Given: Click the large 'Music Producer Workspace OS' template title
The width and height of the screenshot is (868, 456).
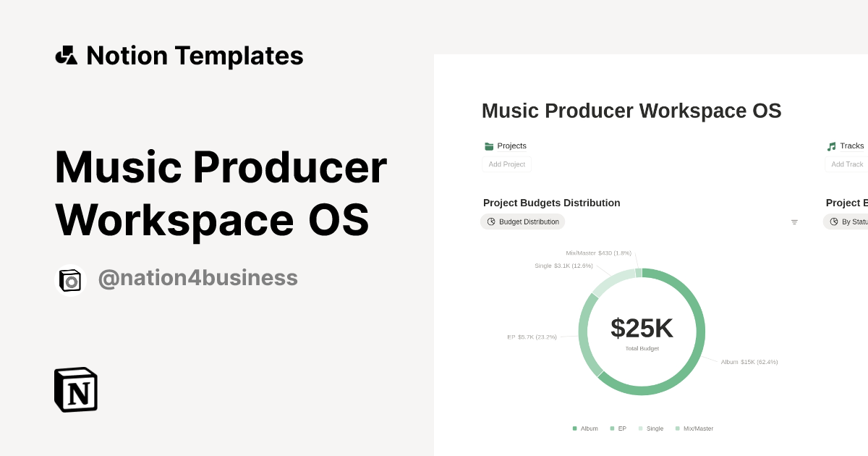Looking at the screenshot, I should coord(221,193).
